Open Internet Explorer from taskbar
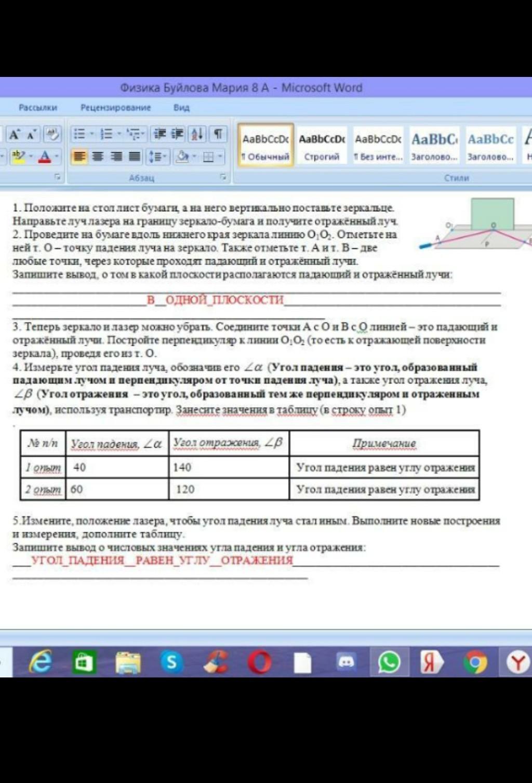 (41, 662)
